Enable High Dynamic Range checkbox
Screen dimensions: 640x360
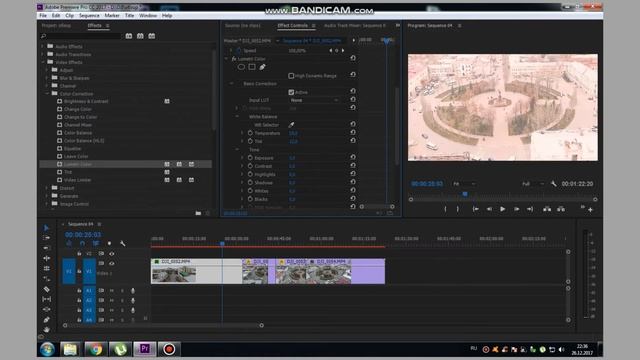291,76
